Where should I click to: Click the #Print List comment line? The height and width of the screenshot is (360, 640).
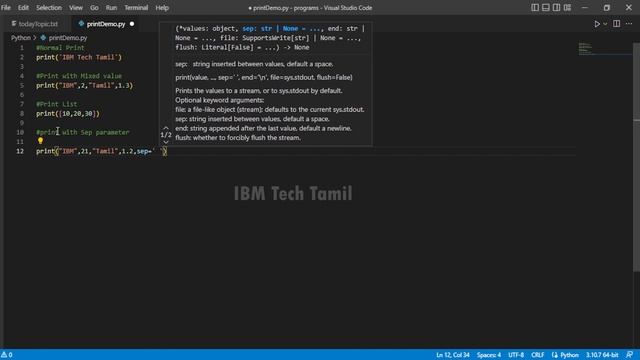56,104
